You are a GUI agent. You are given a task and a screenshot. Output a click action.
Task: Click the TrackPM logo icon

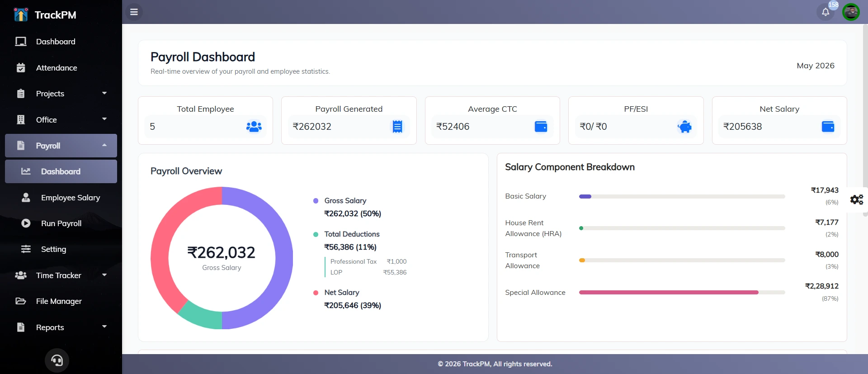20,14
